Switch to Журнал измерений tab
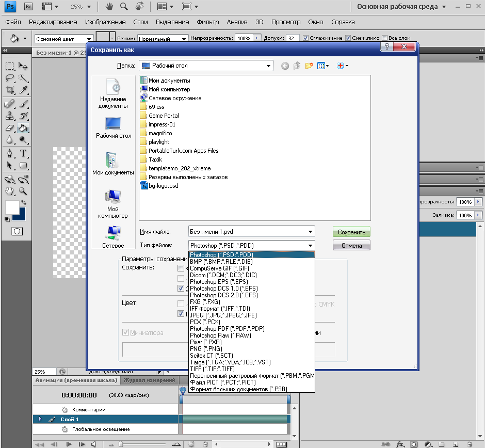Image resolution: width=485 pixels, height=448 pixels. (x=150, y=380)
